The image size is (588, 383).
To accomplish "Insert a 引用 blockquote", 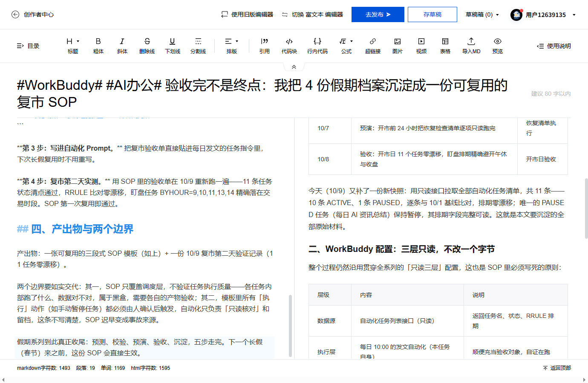I will click(265, 46).
